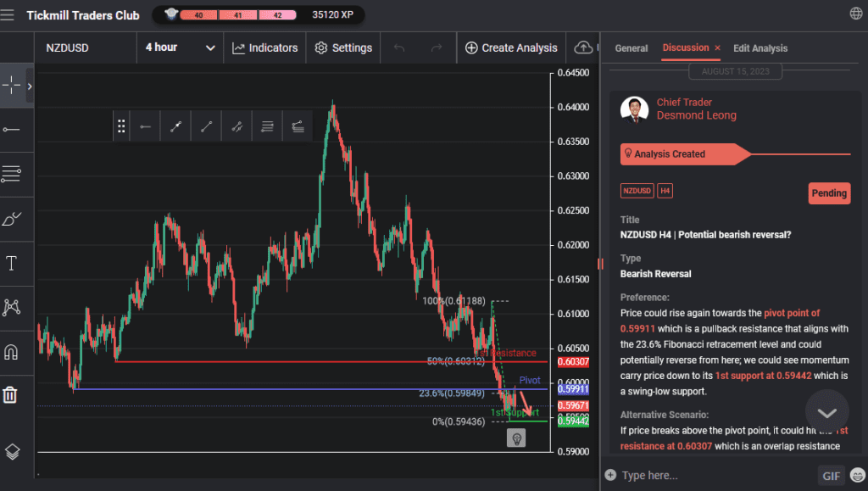Click the 0.59911 pivot price label
This screenshot has height=491, width=868.
coord(573,389)
